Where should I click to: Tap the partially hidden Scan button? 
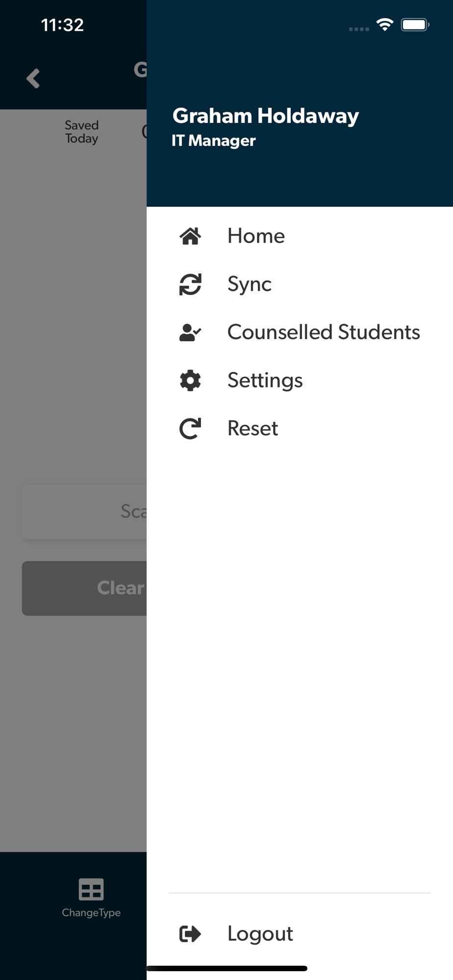[84, 512]
